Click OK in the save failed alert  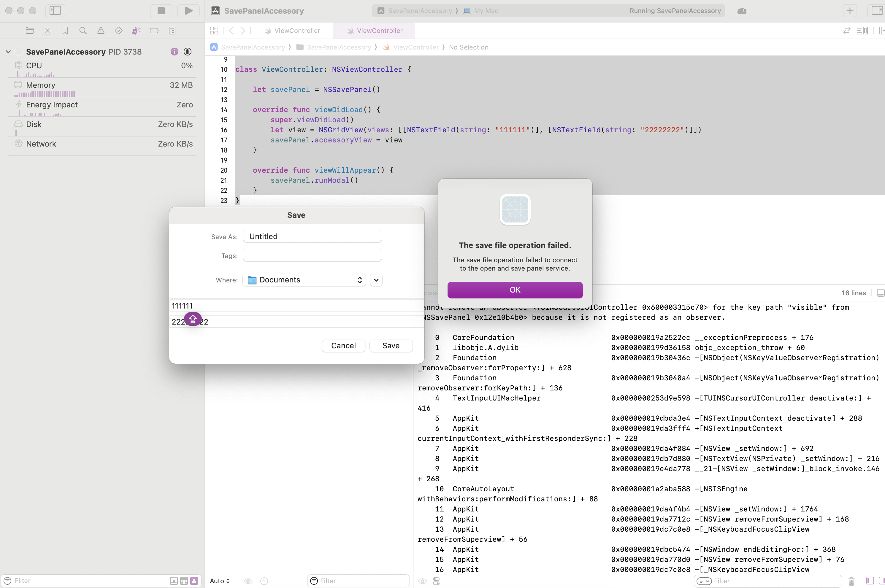tap(515, 290)
